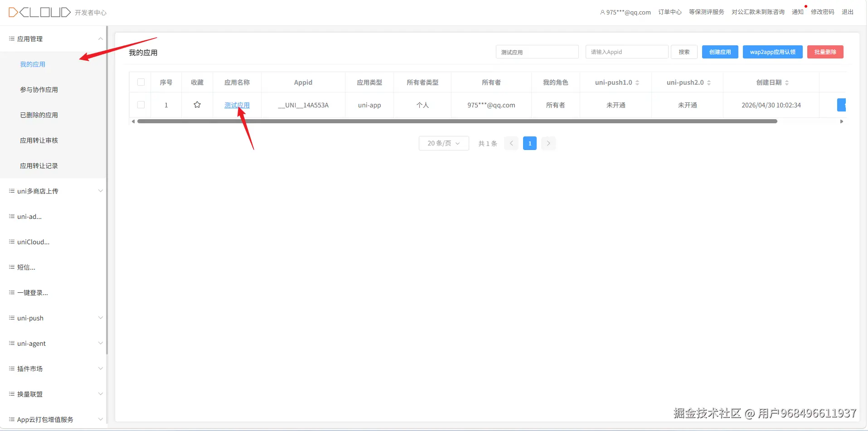Screen dimensions: 868x431
Task: Open the 20条/页 page size dropdown
Action: [x=443, y=143]
